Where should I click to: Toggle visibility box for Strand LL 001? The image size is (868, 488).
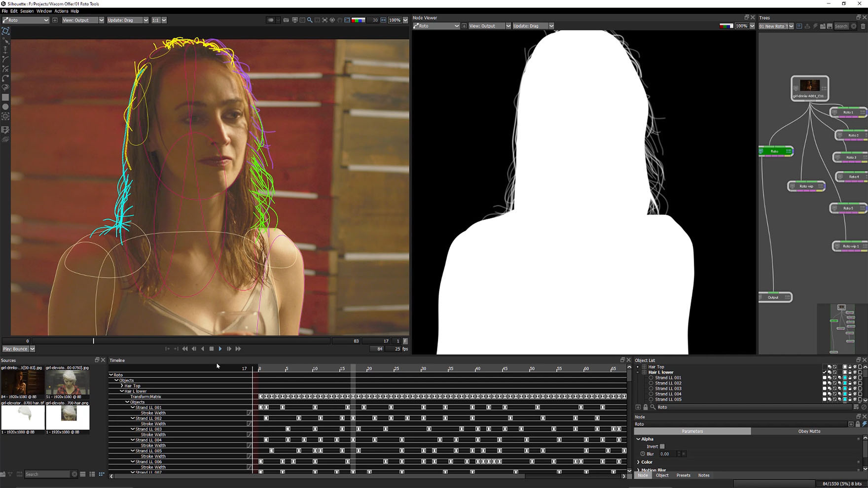pos(824,378)
